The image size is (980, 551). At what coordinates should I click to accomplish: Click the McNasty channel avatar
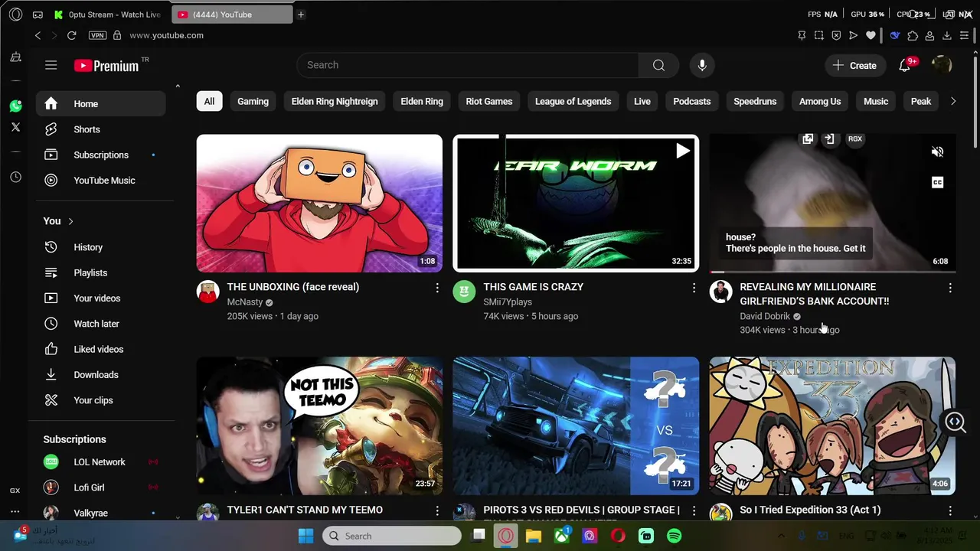click(x=208, y=292)
